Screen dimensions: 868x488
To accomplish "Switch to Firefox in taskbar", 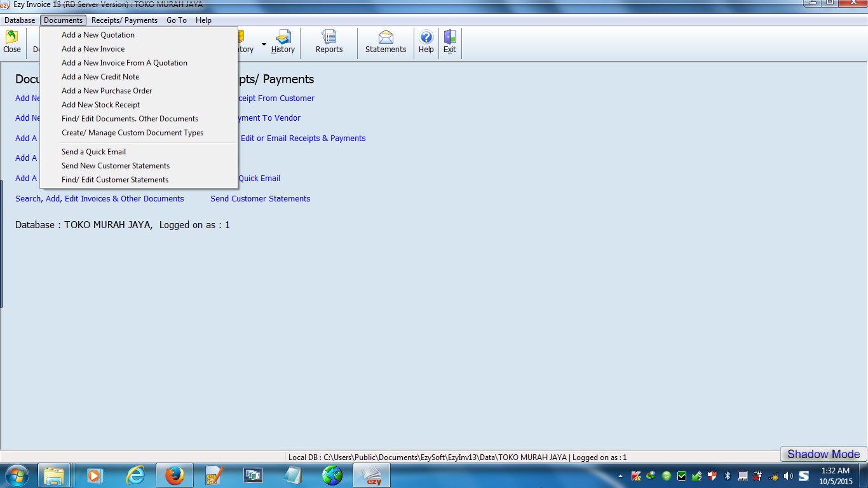I will [x=174, y=475].
